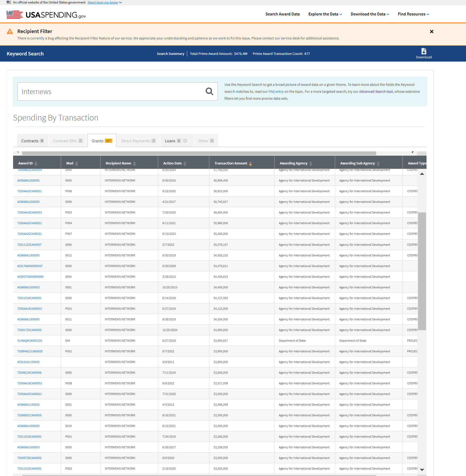The height and width of the screenshot is (476, 466).
Task: Click the top horizontal scrollbar thumb
Action: 199,153
